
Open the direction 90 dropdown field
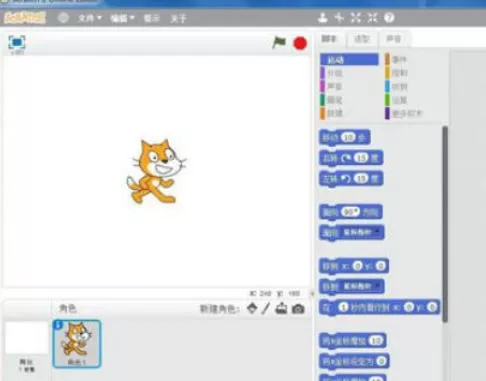[x=350, y=212]
